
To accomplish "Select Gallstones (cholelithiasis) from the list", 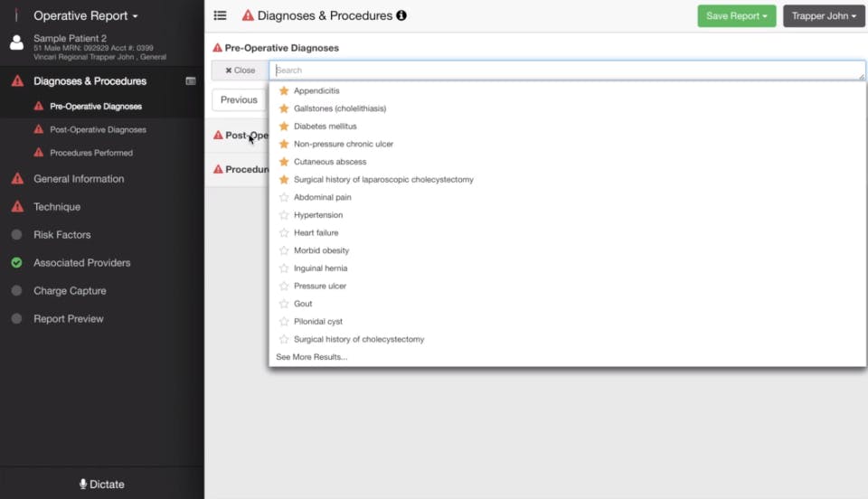I will [340, 108].
